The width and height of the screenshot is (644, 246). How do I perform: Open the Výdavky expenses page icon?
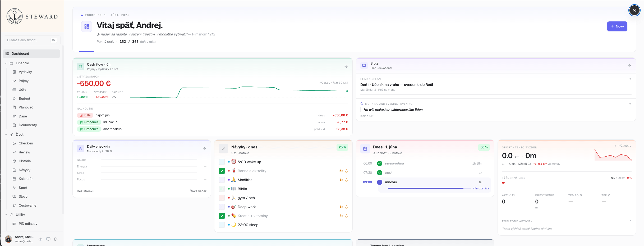[x=14, y=72]
